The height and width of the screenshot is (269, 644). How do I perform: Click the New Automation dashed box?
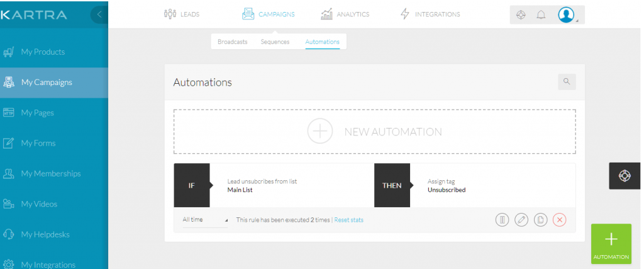click(374, 132)
